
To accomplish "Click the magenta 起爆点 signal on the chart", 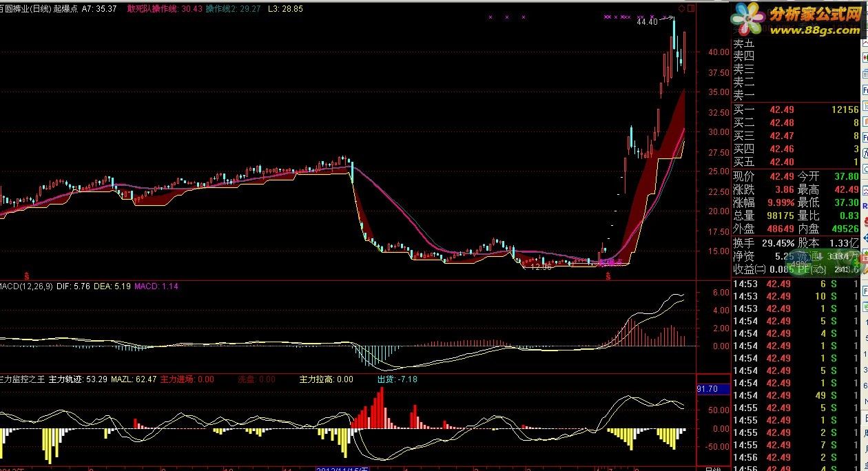I will coord(610,262).
